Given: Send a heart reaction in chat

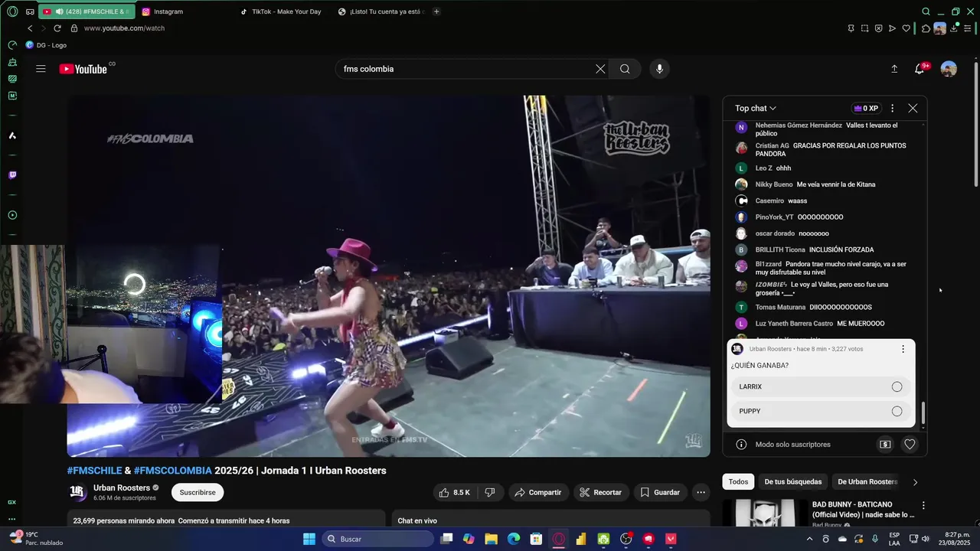Looking at the screenshot, I should 910,445.
